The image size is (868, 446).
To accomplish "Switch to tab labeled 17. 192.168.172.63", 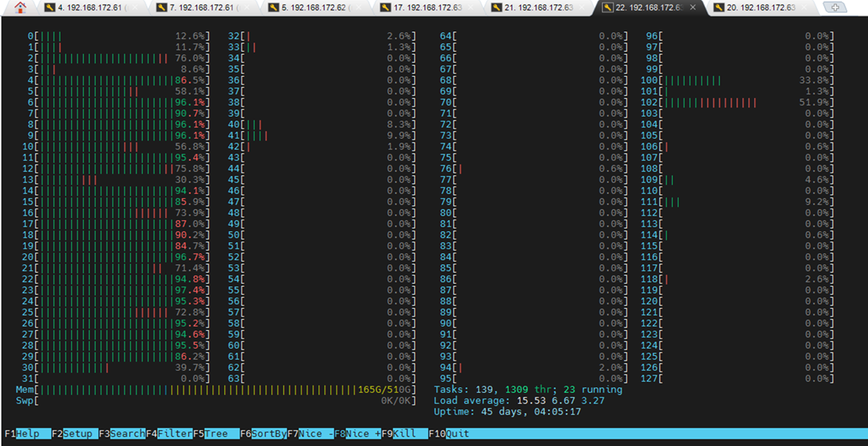I will (x=427, y=8).
